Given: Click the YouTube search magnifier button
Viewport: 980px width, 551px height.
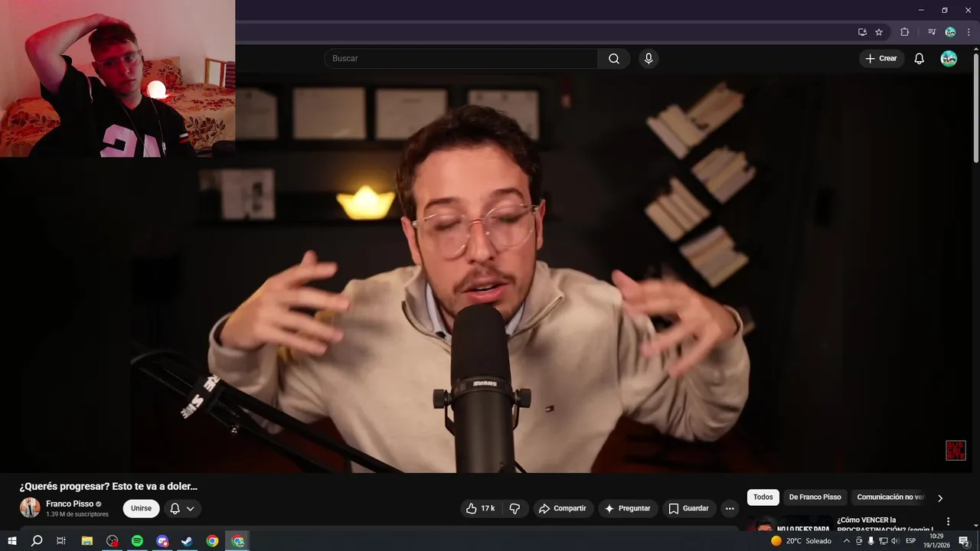Looking at the screenshot, I should 614,59.
